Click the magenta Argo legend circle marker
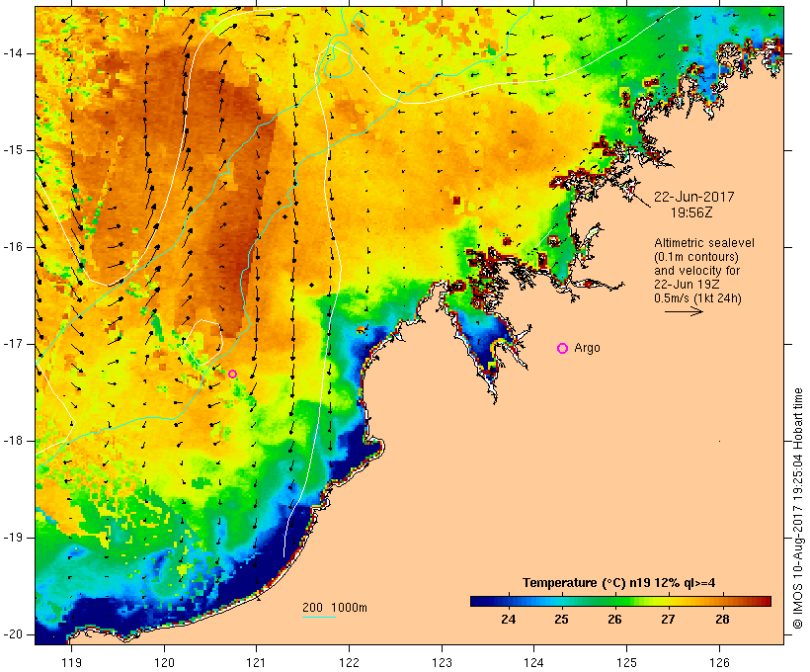The image size is (810, 672). 563,349
